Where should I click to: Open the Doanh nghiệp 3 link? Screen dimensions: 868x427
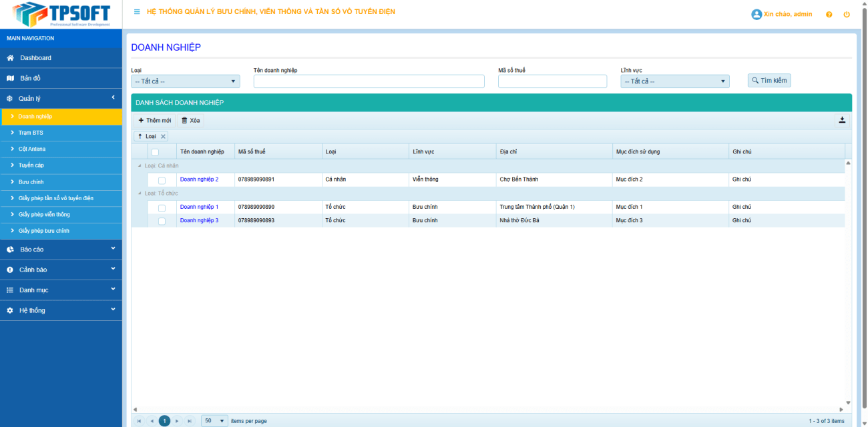[199, 220]
